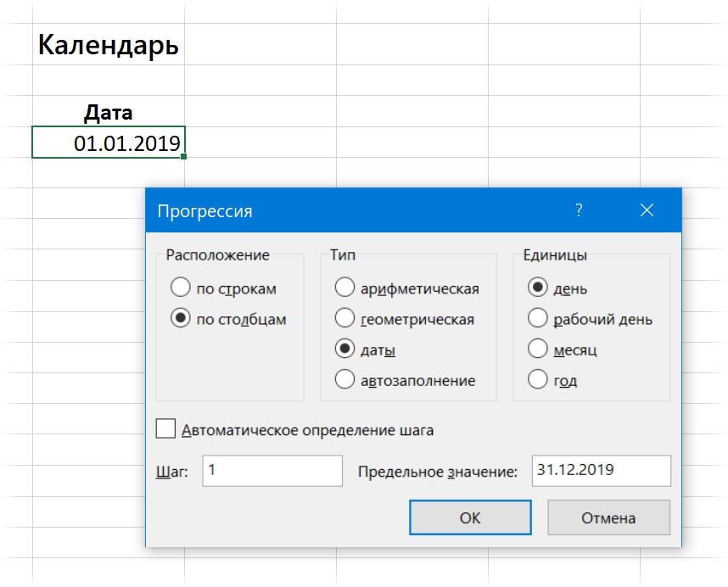Click the 'Шаг' step value field
The height and width of the screenshot is (587, 728).
tap(272, 471)
